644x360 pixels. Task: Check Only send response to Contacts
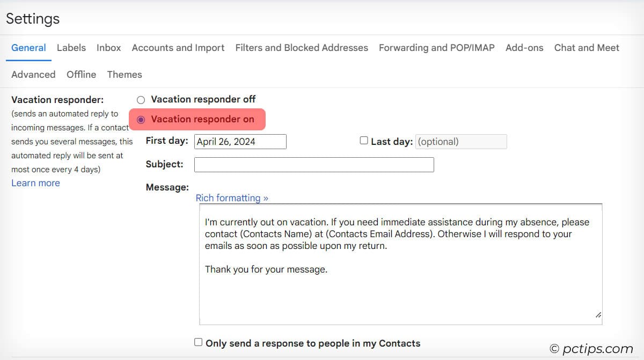point(199,342)
